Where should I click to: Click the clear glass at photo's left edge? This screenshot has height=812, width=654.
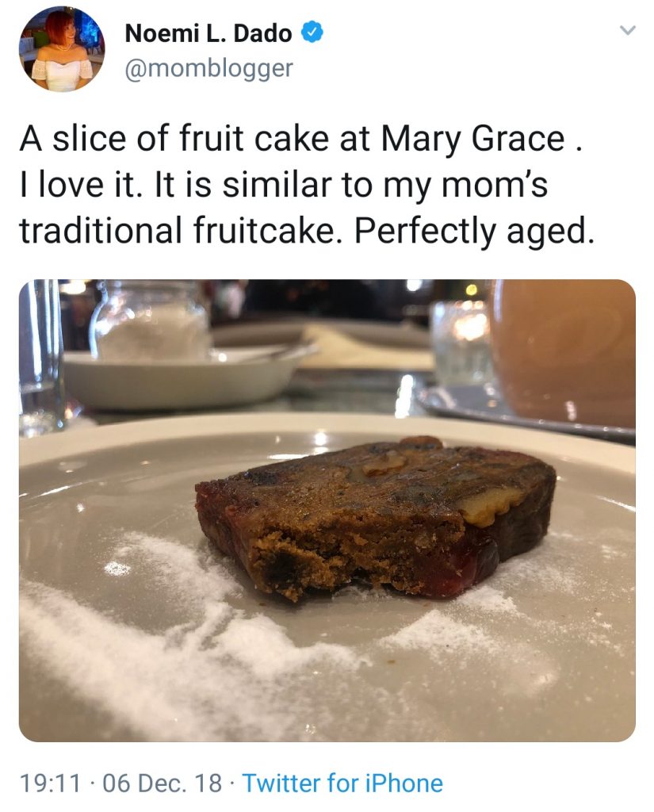tap(38, 357)
